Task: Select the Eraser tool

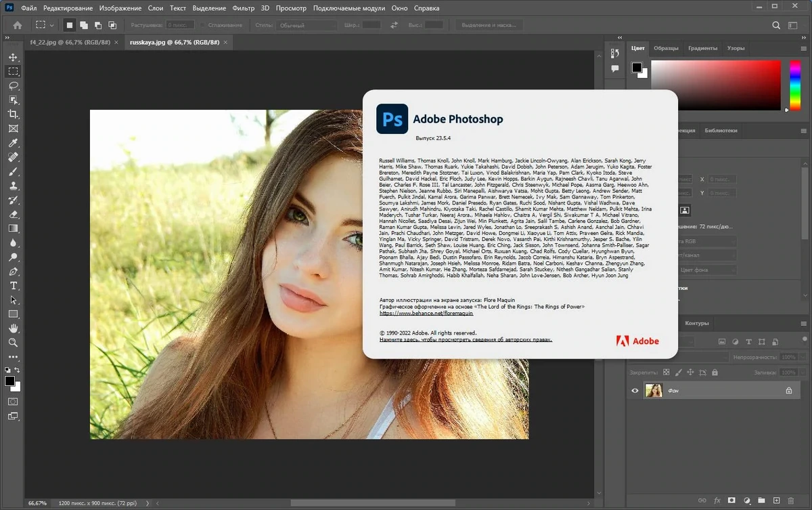Action: point(13,214)
